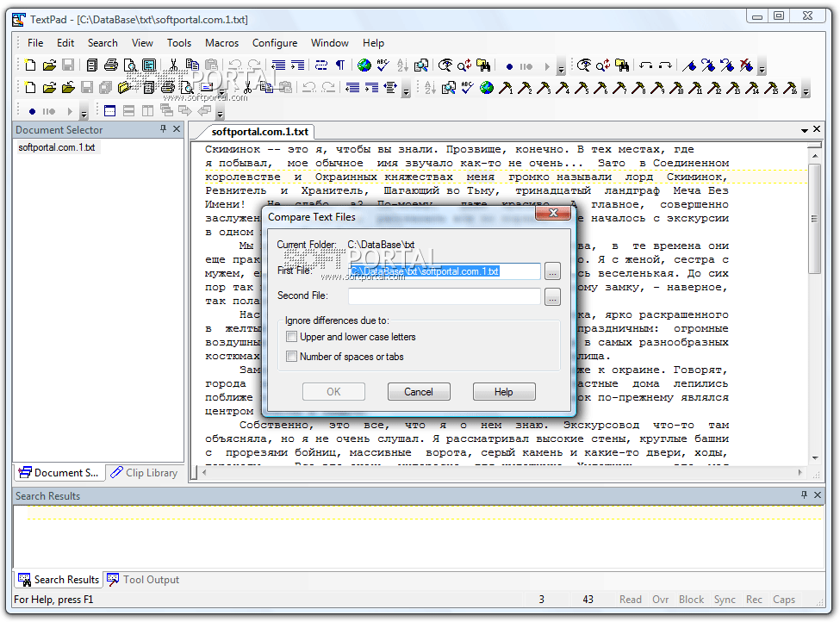Cascade windows icon
This screenshot has width=840, height=622.
coord(166,111)
